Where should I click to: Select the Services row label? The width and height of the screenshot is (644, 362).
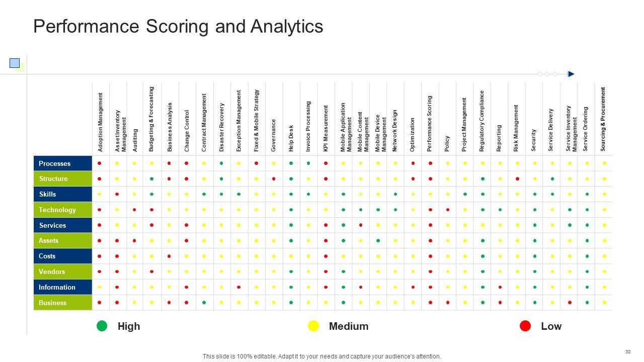pyautogui.click(x=52, y=225)
